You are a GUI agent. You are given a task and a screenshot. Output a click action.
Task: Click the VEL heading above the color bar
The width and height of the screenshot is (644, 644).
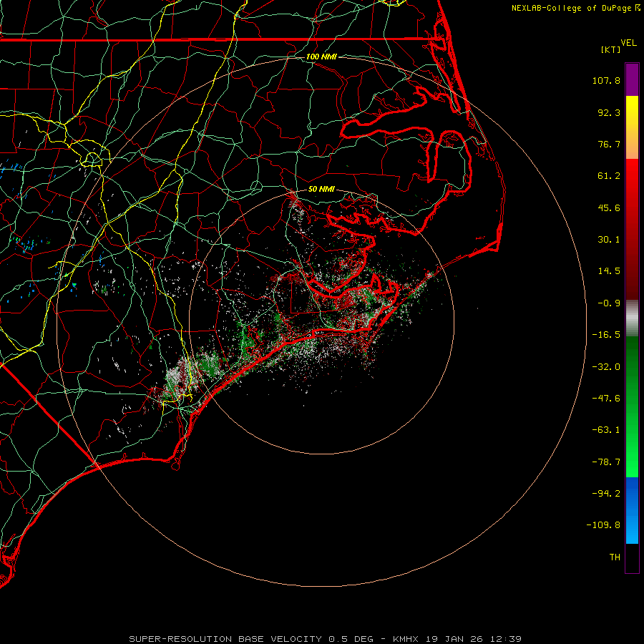point(628,43)
